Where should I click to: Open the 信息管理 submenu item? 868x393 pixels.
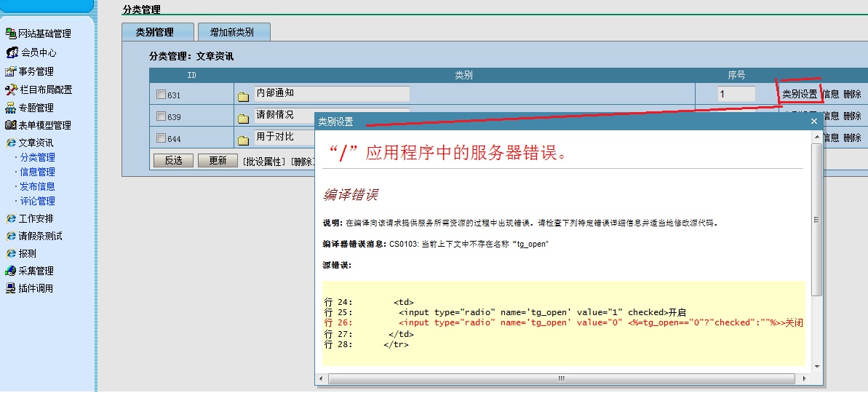[x=37, y=172]
